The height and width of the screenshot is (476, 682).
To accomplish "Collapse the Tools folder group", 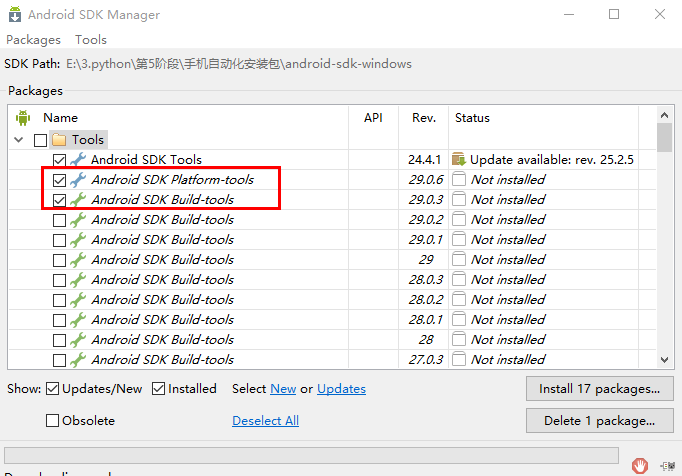I will coord(19,140).
